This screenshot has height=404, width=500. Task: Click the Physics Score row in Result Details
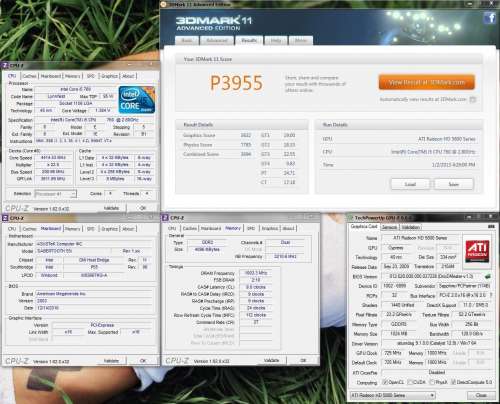[217, 145]
